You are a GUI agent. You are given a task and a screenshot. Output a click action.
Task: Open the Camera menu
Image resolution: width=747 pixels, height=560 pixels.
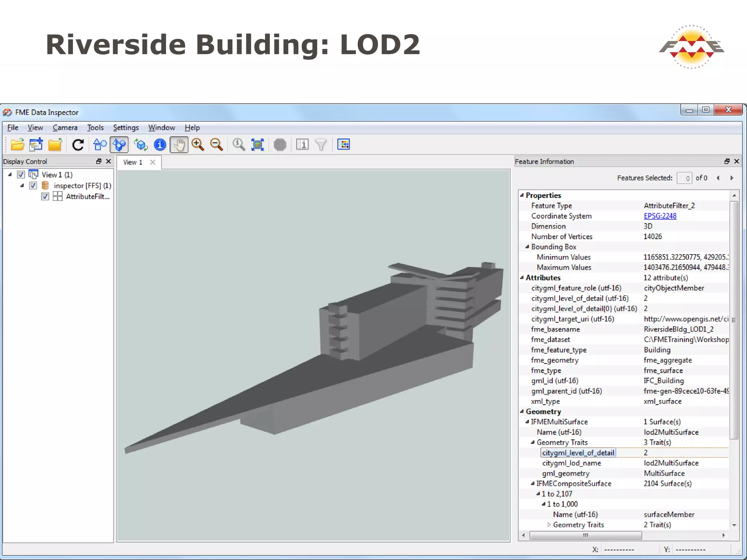[65, 128]
